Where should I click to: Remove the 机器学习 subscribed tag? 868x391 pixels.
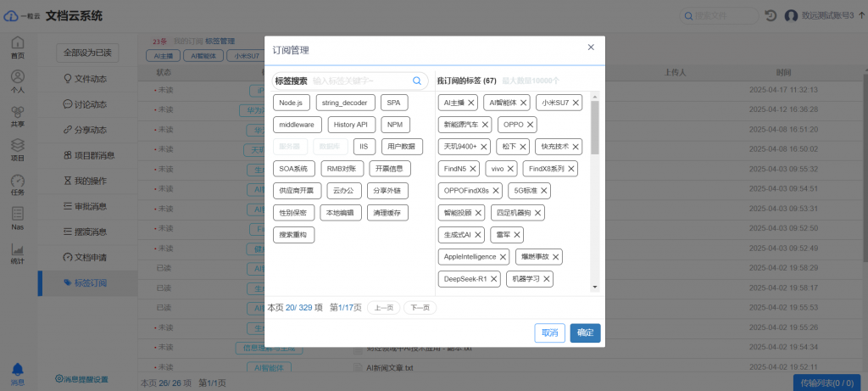point(547,279)
